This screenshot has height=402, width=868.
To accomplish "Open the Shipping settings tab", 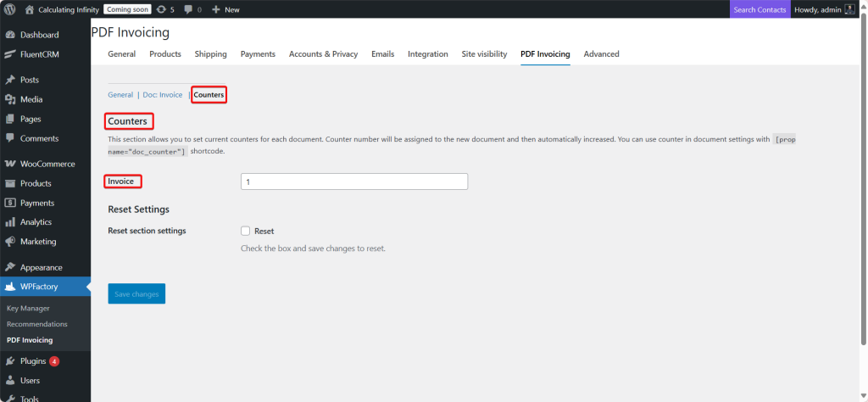I will pyautogui.click(x=211, y=53).
